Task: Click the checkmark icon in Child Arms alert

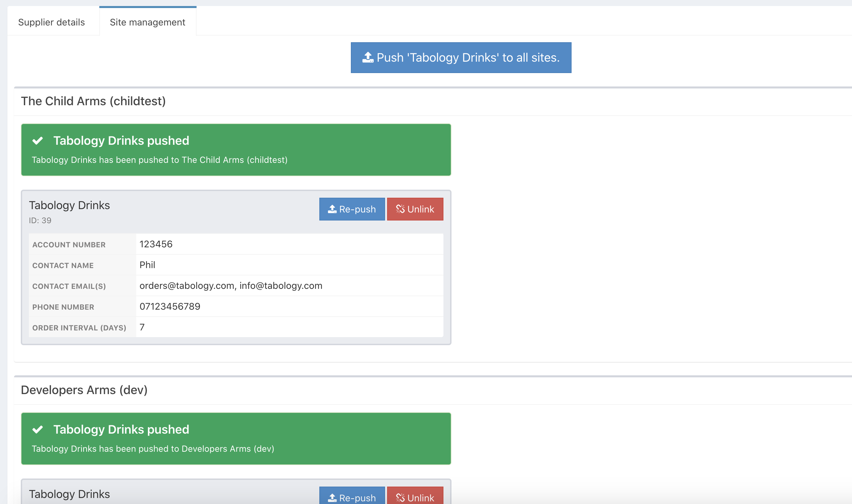Action: click(38, 141)
